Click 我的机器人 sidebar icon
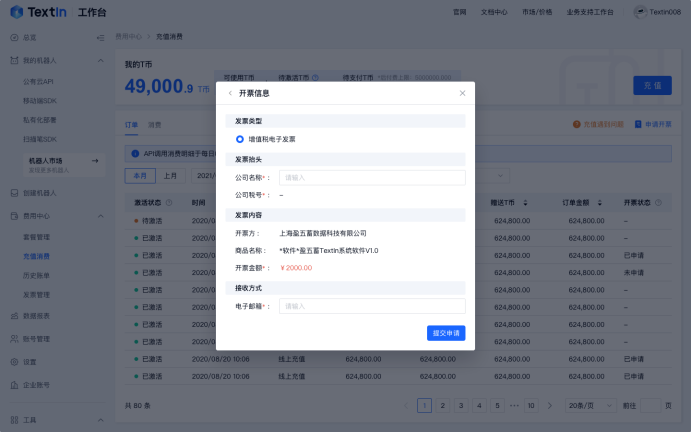Screen dimensions: 692x432 click(14, 60)
